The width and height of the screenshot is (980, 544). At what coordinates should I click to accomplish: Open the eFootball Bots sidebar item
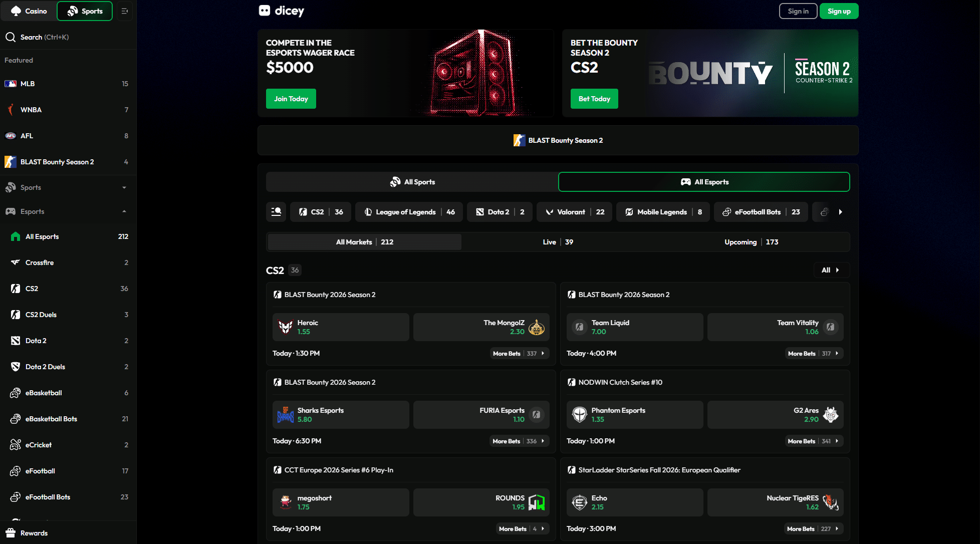click(68, 497)
